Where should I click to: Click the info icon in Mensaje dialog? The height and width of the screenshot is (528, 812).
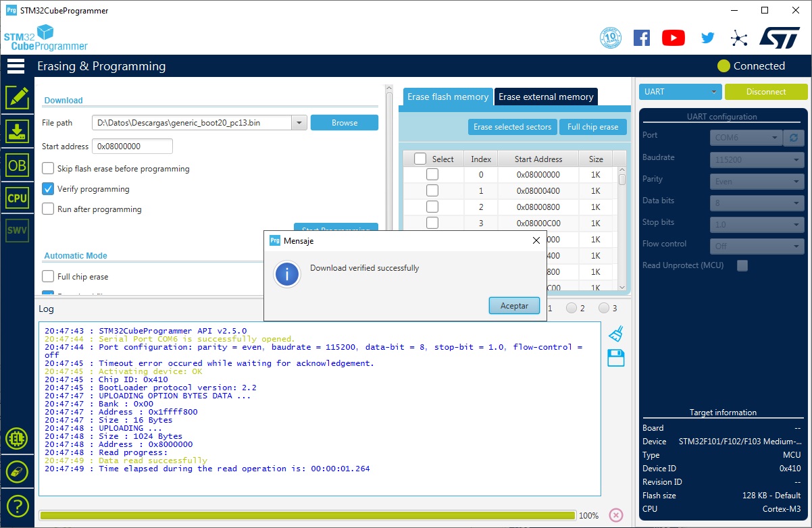pos(287,274)
